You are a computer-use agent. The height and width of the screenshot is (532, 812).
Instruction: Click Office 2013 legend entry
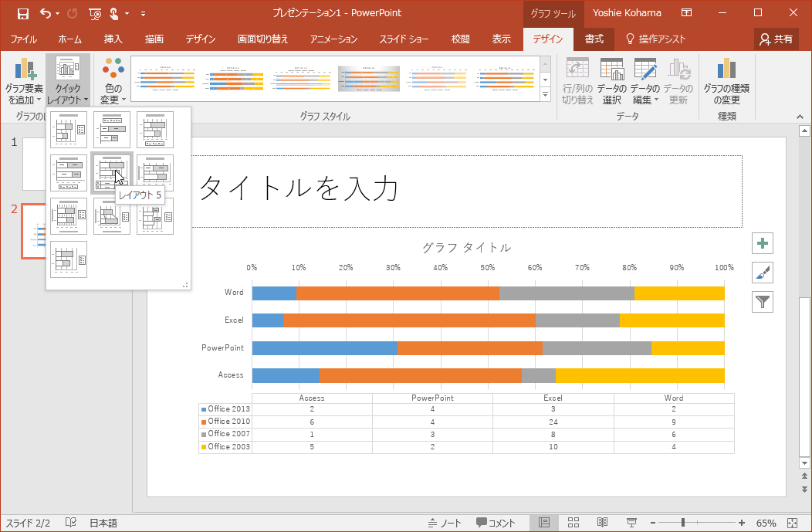(x=225, y=409)
